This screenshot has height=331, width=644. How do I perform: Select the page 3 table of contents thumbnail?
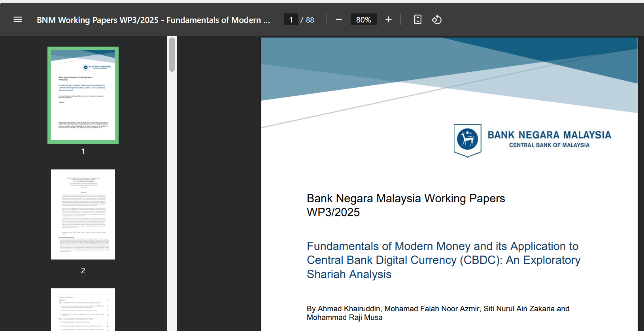[83, 310]
